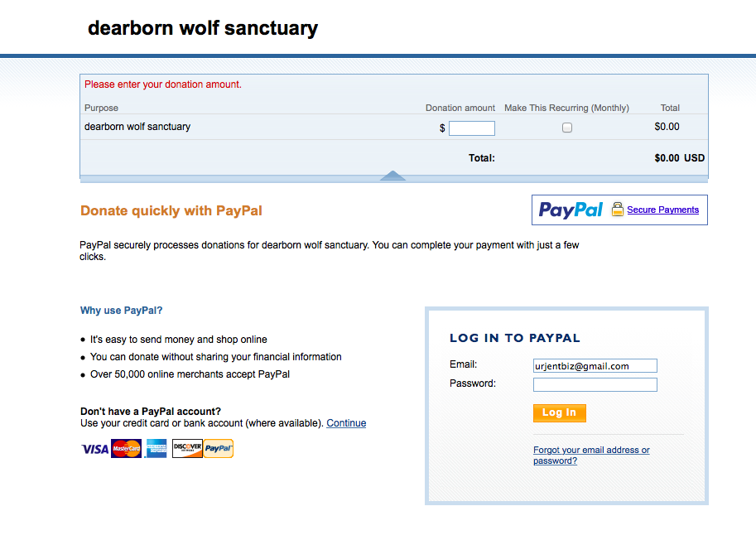Click the small PayPal payment badge
The image size is (756, 540).
coord(219,449)
